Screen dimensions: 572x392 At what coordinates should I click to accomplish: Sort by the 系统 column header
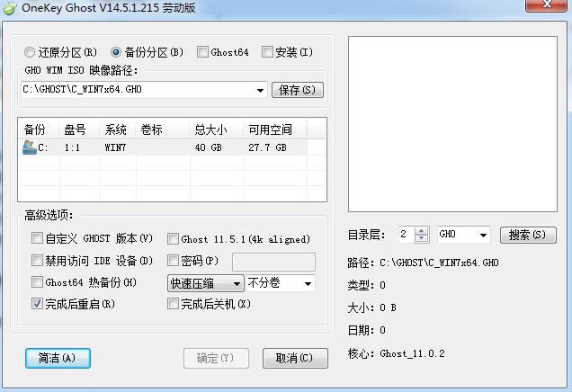click(x=117, y=129)
